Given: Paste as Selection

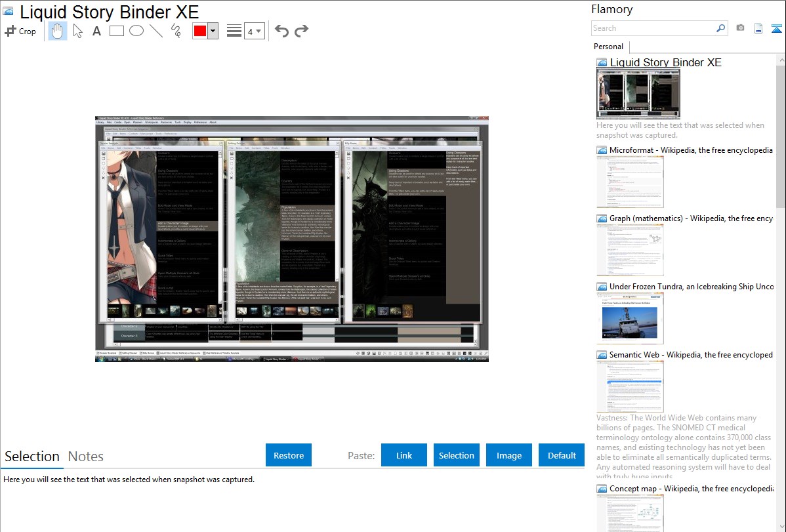Looking at the screenshot, I should [456, 455].
